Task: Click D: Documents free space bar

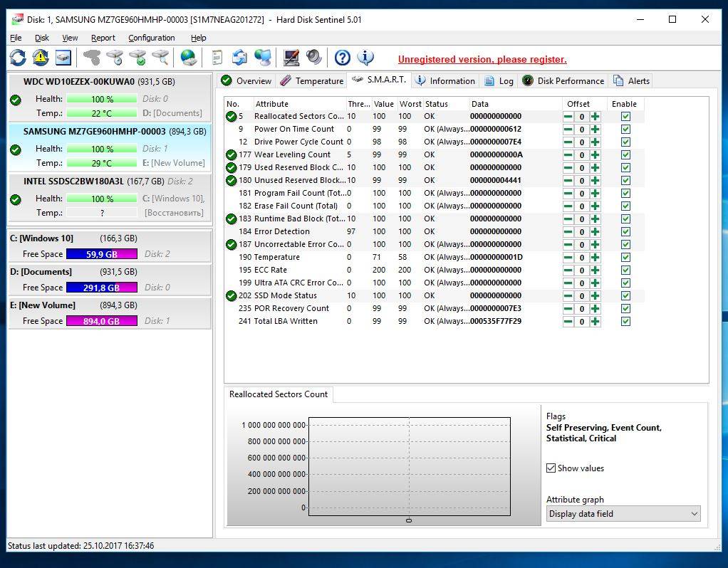Action: click(102, 288)
